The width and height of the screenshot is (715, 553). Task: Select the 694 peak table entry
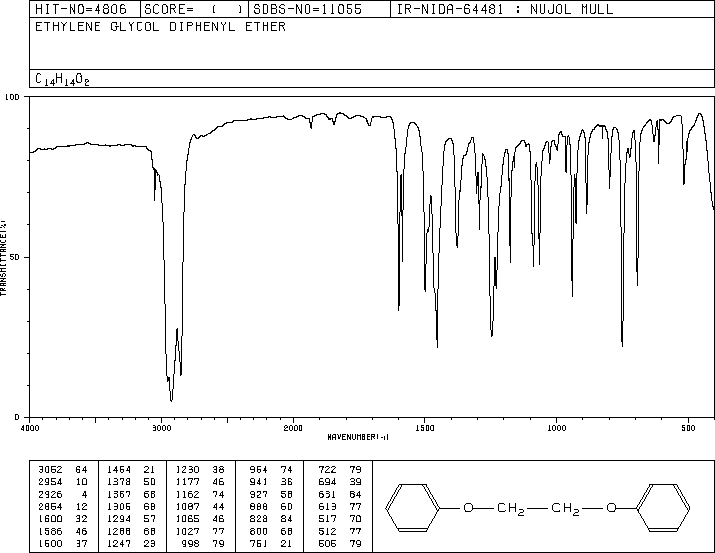click(x=340, y=482)
